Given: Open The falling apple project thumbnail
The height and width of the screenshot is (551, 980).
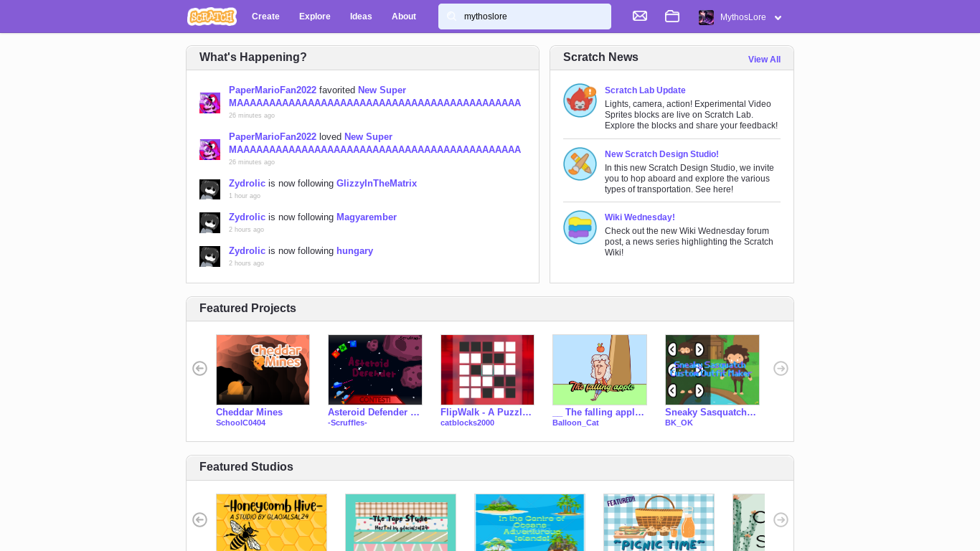Looking at the screenshot, I should pyautogui.click(x=600, y=369).
